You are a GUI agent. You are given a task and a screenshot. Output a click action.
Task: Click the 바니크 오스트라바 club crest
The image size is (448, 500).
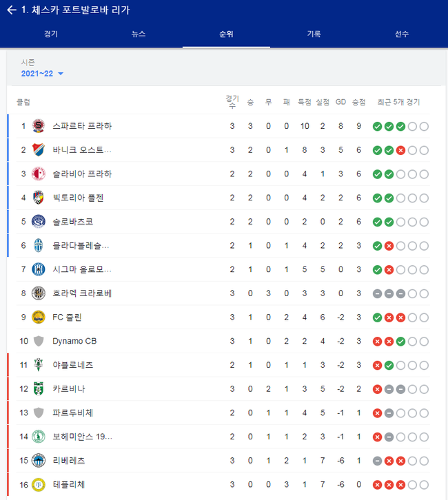pos(39,150)
